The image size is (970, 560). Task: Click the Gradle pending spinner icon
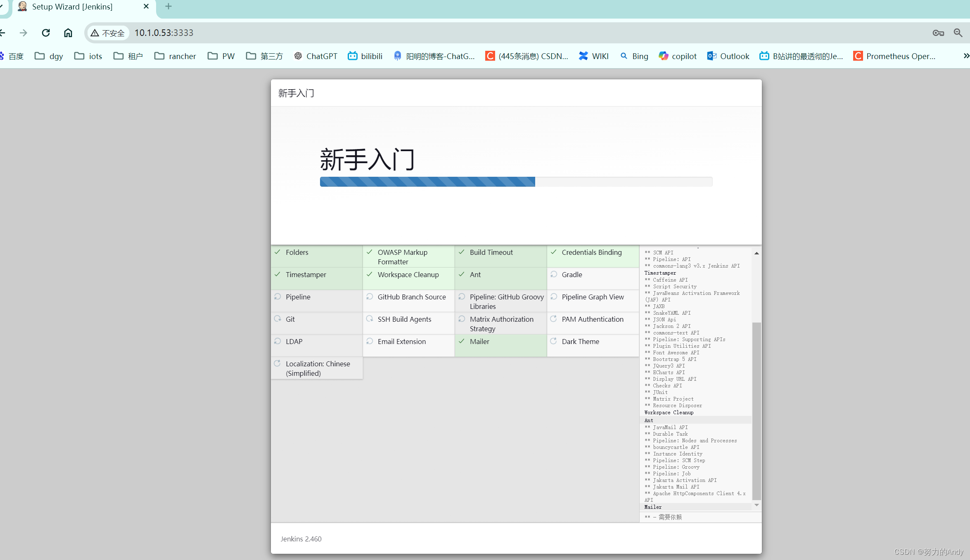[x=554, y=274]
